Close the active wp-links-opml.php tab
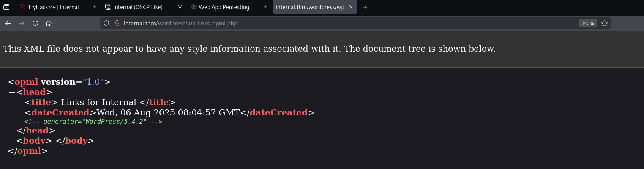Screen dimensions: 644x169 (351, 7)
